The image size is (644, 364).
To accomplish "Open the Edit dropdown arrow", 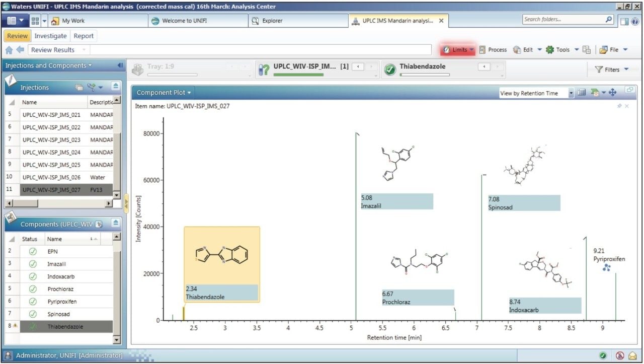I will click(539, 50).
